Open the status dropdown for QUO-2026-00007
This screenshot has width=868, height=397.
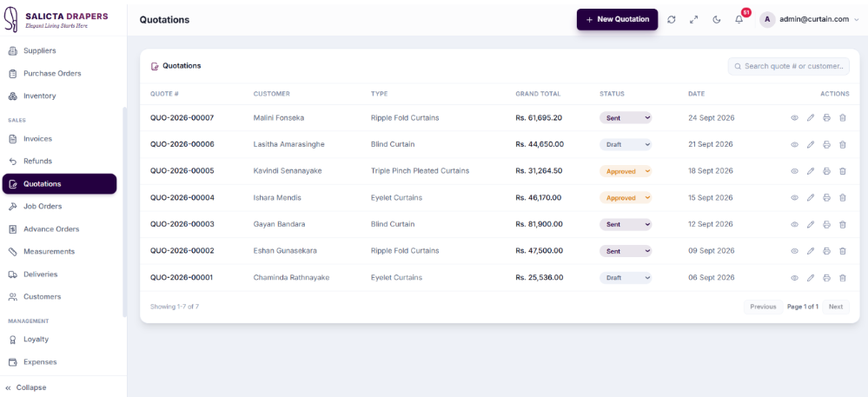[626, 118]
